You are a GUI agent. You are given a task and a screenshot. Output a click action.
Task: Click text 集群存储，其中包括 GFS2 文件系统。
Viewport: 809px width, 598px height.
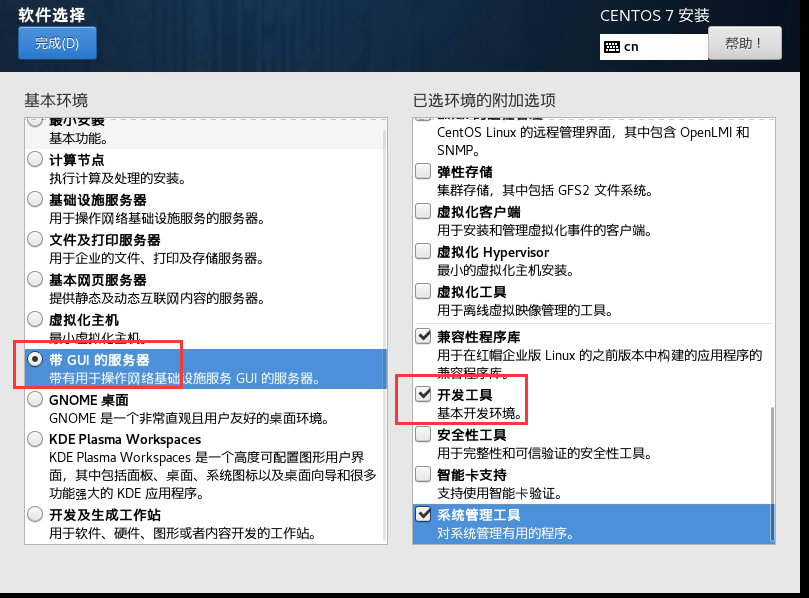(x=545, y=191)
